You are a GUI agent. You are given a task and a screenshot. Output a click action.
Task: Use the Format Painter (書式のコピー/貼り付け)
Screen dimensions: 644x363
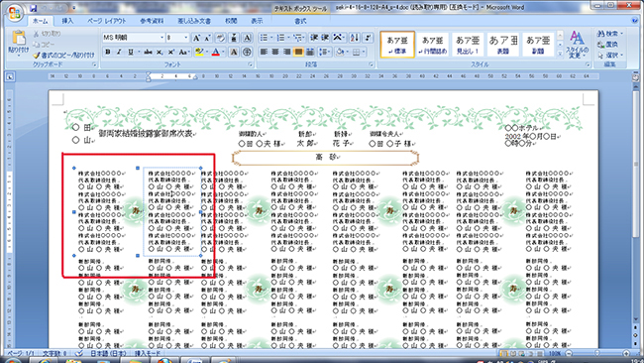coord(63,55)
